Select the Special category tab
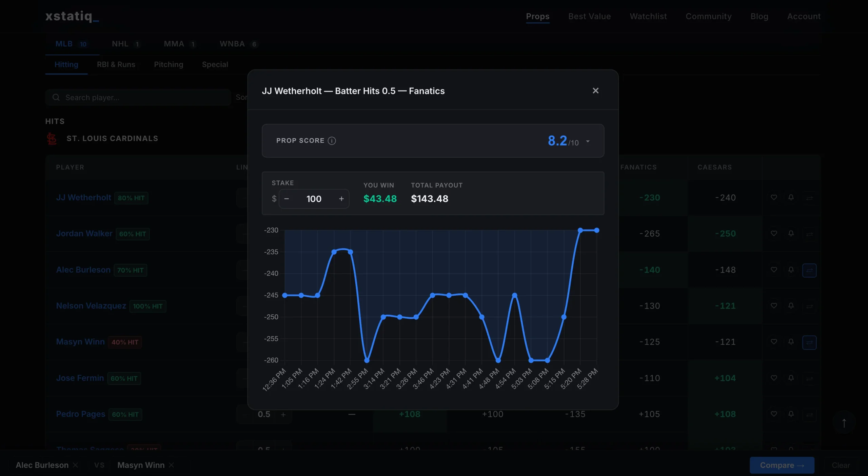868x476 pixels. [x=215, y=64]
